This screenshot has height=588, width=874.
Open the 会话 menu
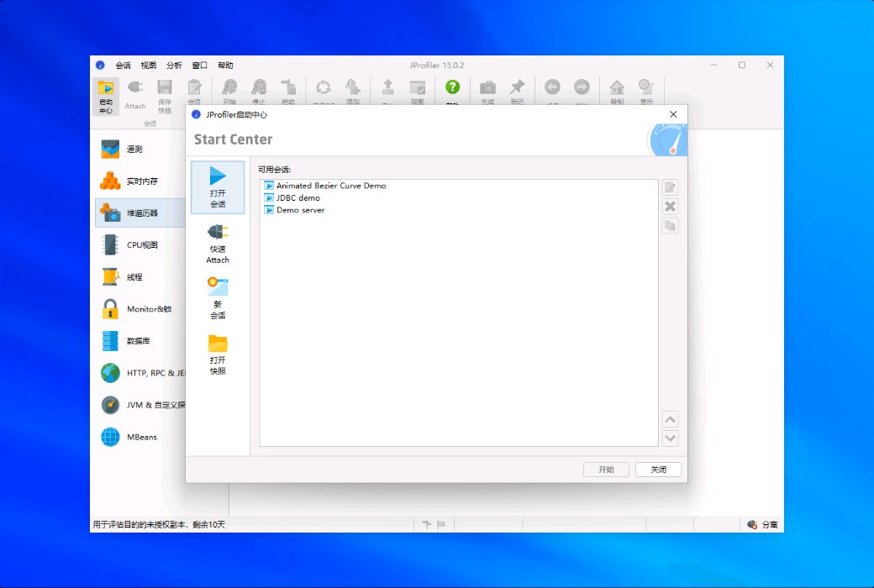tap(124, 66)
